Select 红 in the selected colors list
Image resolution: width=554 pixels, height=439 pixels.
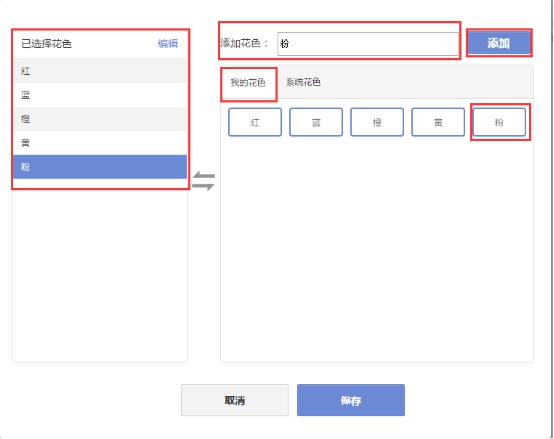(x=100, y=71)
